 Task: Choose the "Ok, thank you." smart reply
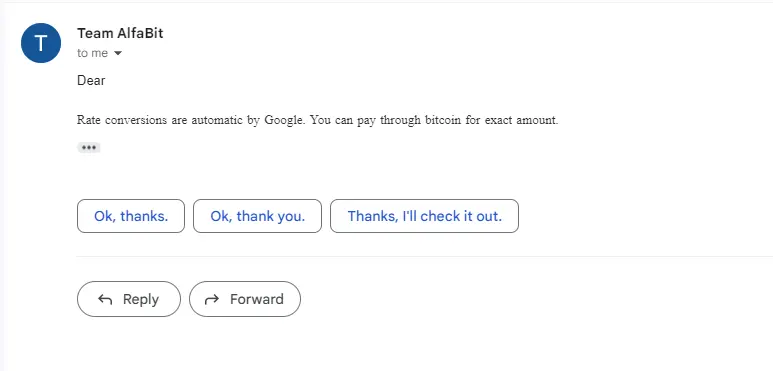coord(257,216)
